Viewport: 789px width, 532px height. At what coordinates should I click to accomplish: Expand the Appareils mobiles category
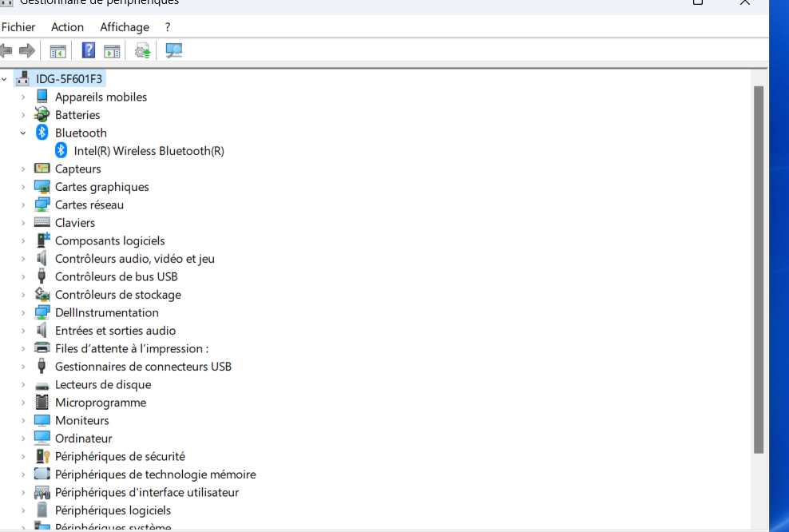(x=23, y=97)
